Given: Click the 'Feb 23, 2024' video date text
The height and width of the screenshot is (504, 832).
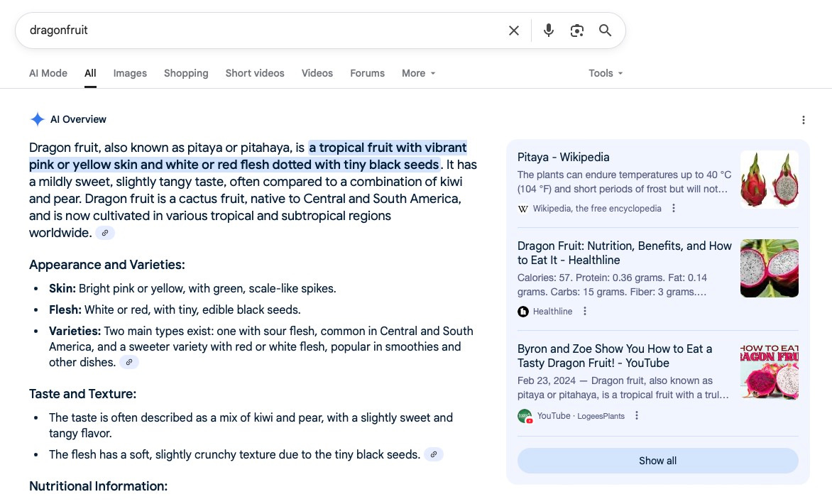Looking at the screenshot, I should pyautogui.click(x=546, y=381).
